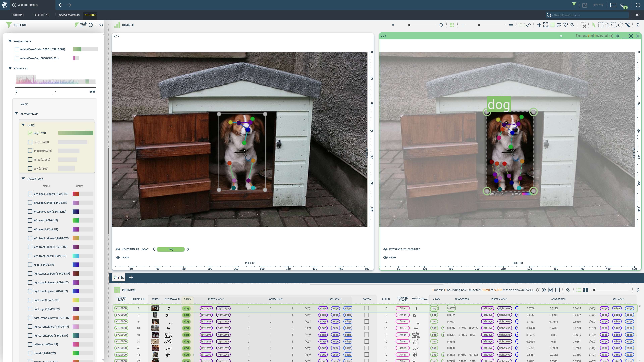644x362 pixels.
Task: Click the plus add chart icon in toolbar
Action: 539,25
